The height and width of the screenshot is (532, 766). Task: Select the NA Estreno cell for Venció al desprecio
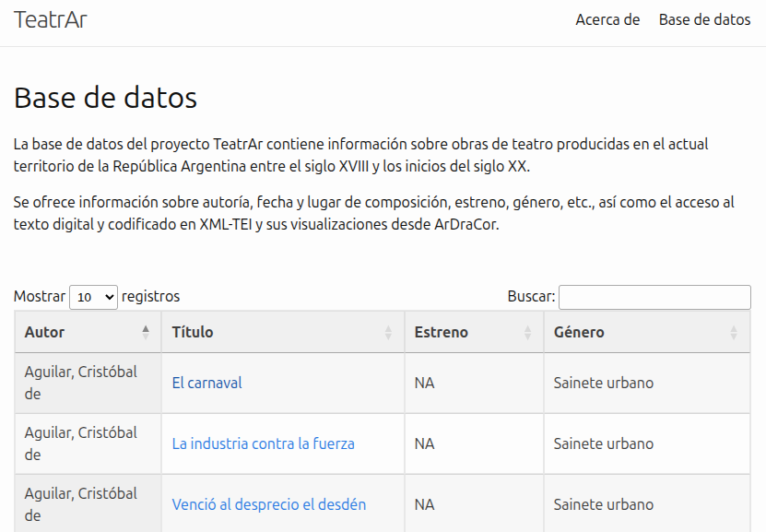click(474, 503)
